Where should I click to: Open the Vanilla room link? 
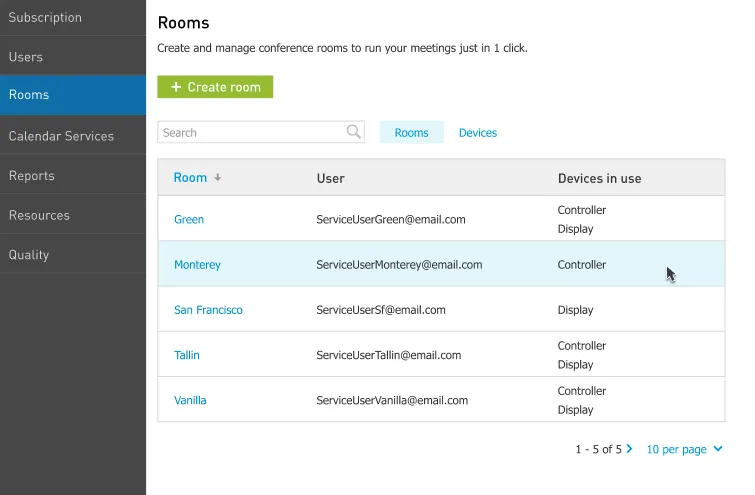[x=190, y=400]
